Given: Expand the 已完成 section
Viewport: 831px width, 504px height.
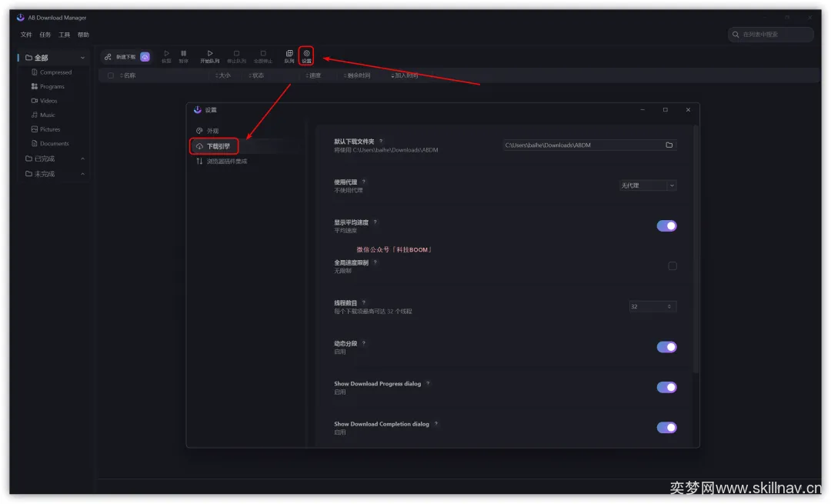Looking at the screenshot, I should pos(82,159).
